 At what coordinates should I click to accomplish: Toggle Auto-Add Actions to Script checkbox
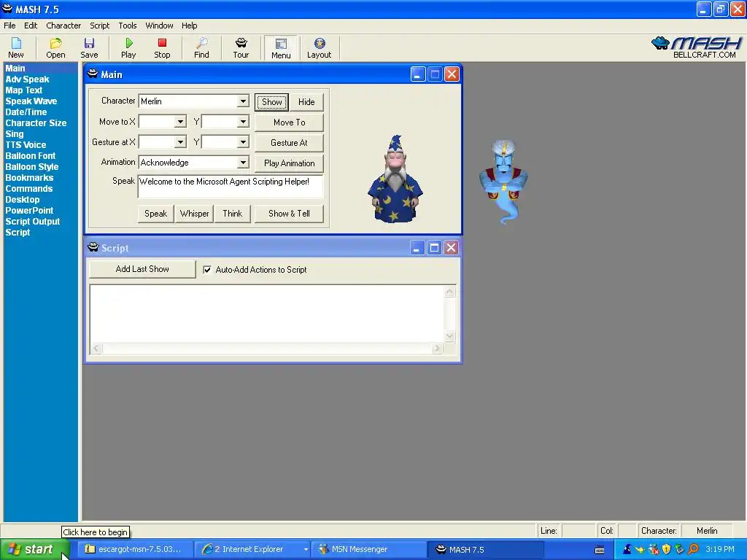click(x=207, y=270)
